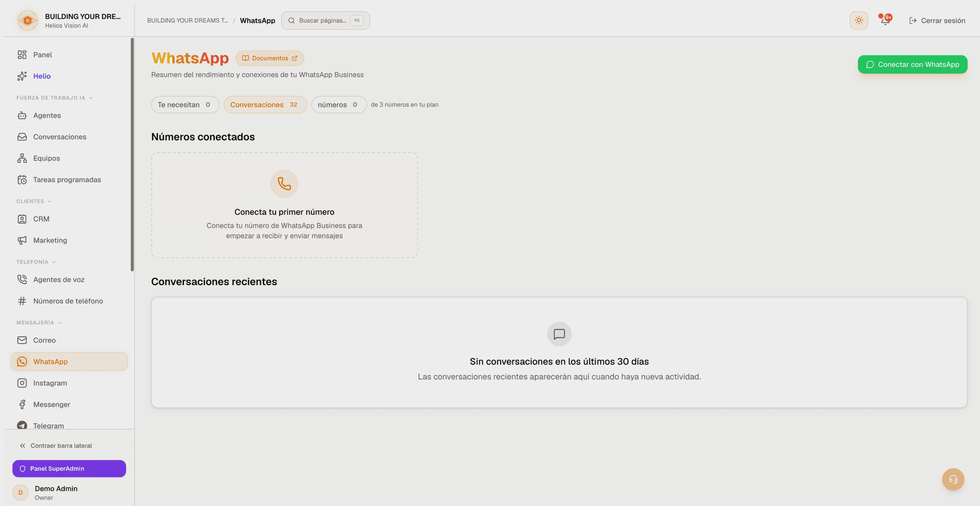Select the números filter tab

(339, 105)
